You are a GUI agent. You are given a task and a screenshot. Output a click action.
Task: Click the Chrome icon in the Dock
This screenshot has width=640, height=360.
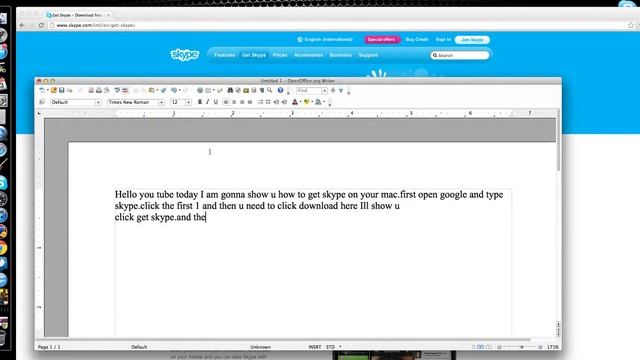3,248
